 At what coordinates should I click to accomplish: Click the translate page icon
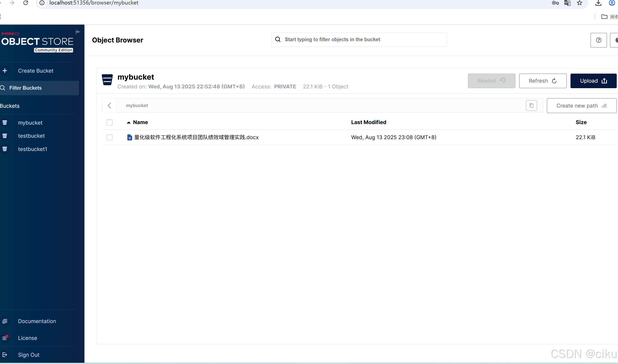tap(567, 3)
